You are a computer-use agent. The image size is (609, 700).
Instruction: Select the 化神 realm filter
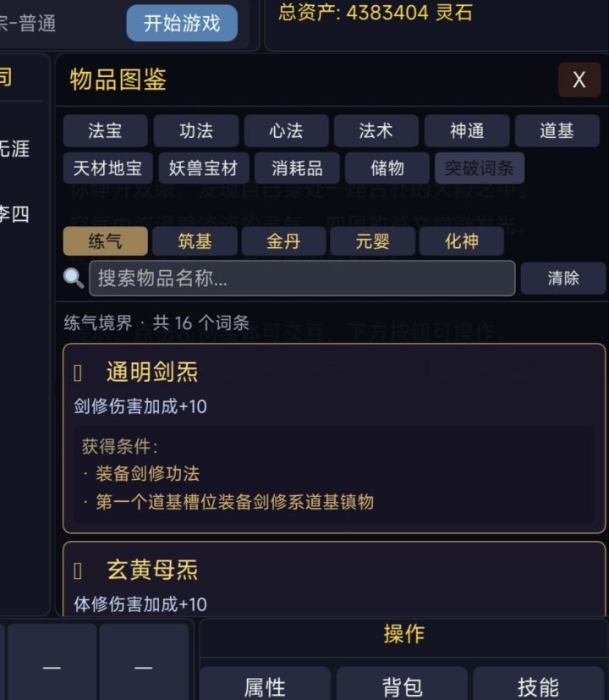[x=462, y=241]
